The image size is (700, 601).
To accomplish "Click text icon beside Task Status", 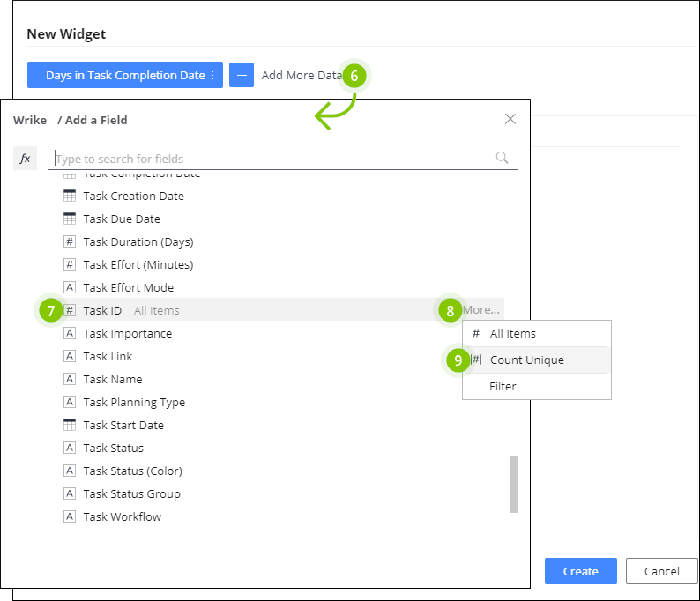I will [70, 448].
